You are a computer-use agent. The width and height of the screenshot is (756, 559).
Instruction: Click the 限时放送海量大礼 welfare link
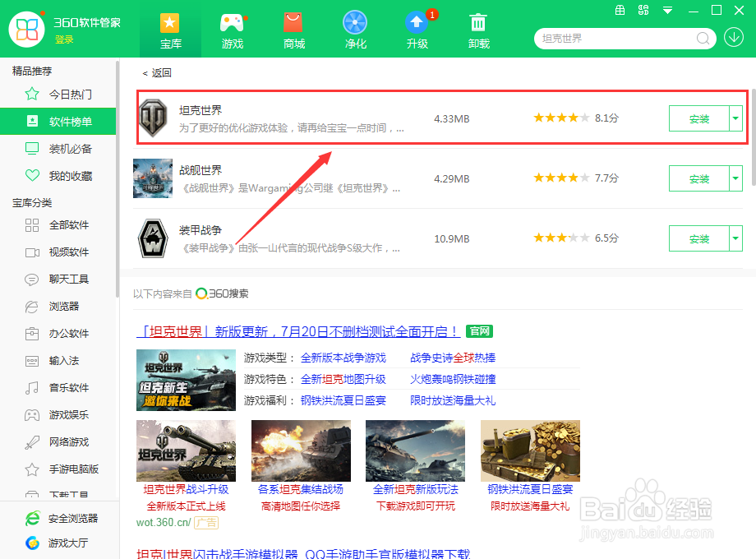453,400
